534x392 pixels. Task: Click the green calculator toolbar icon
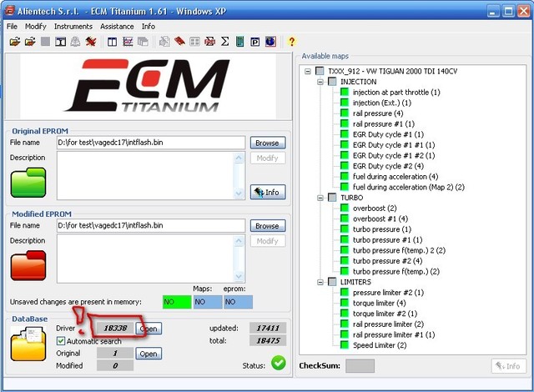tap(239, 42)
